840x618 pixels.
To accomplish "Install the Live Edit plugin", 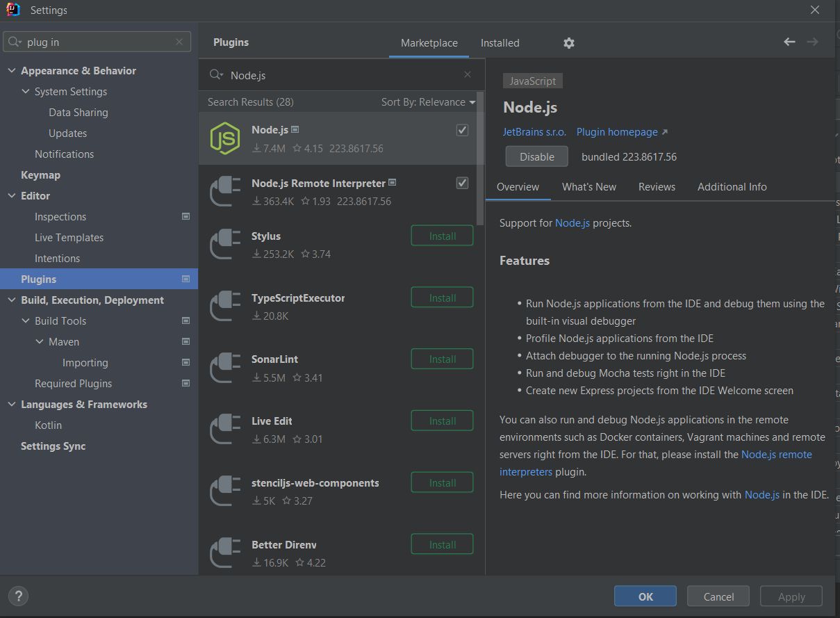I will click(443, 421).
